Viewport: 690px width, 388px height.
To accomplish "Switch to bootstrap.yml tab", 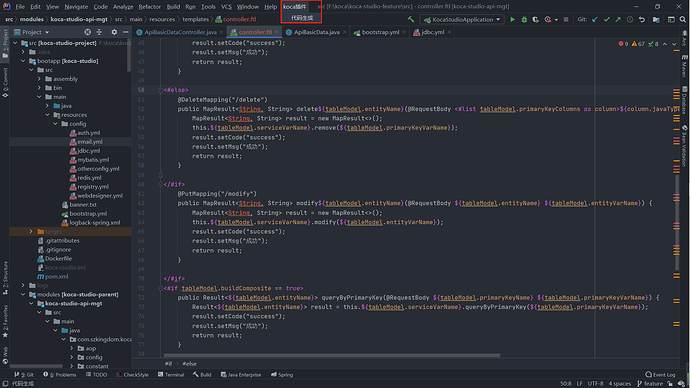I will [380, 32].
